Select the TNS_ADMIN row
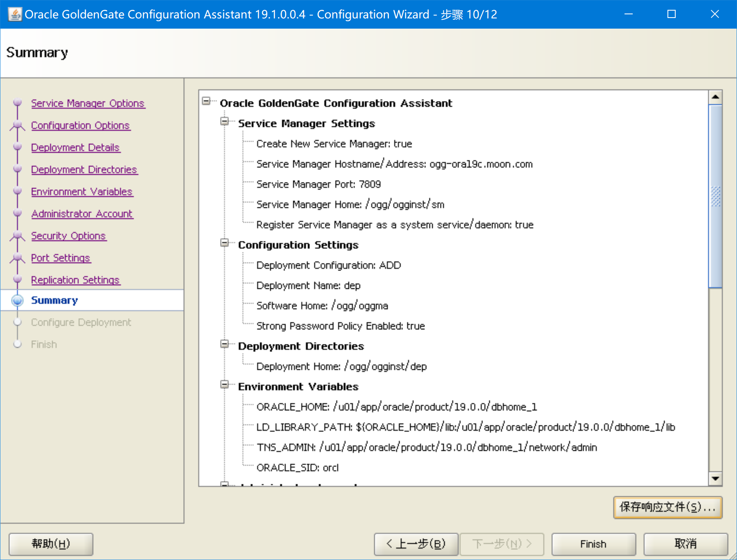Image resolution: width=737 pixels, height=560 pixels. coord(427,448)
